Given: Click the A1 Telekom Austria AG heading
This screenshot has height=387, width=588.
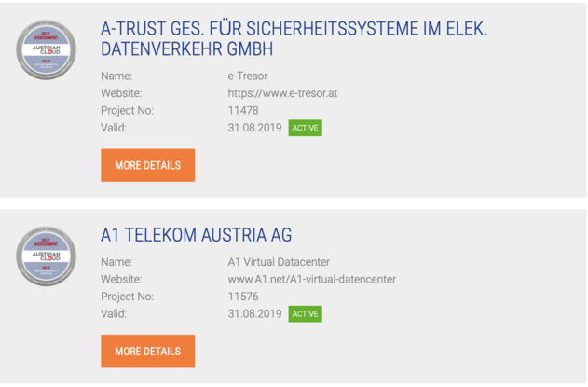Looking at the screenshot, I should pos(196,235).
